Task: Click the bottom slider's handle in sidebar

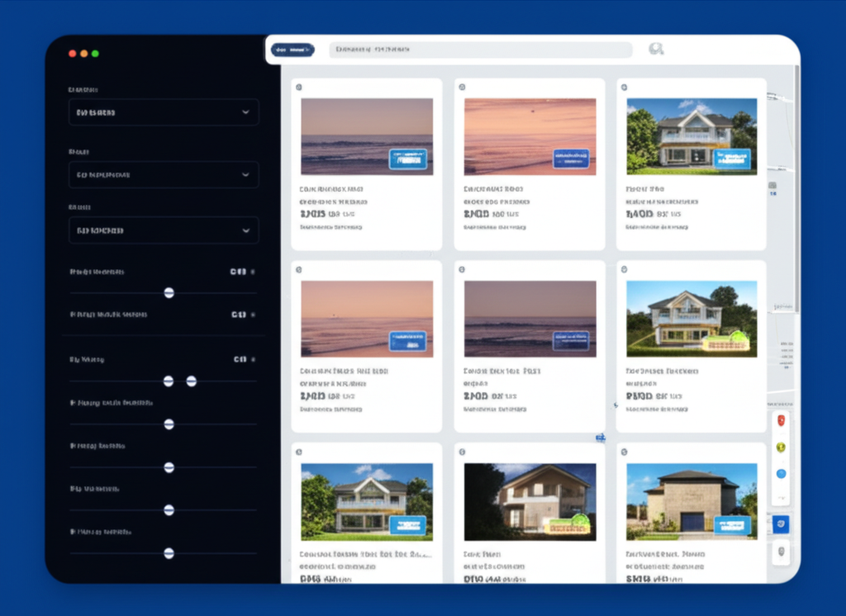Action: click(169, 553)
